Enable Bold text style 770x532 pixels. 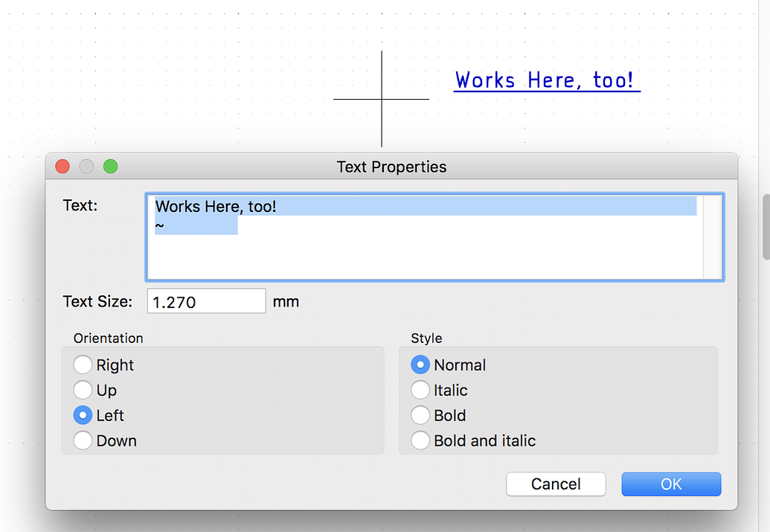pos(421,415)
